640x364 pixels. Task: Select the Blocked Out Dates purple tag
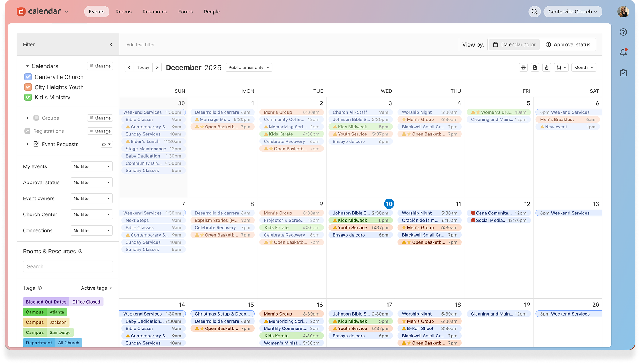coord(46,302)
